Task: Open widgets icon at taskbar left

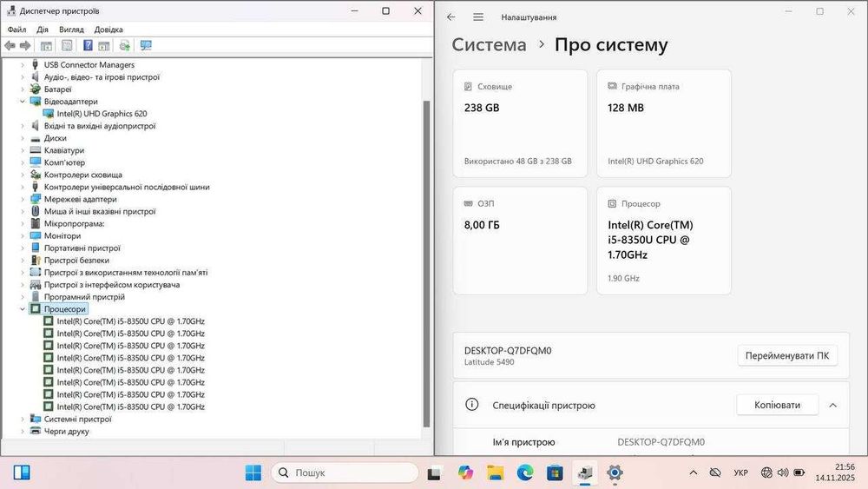Action: [22, 472]
